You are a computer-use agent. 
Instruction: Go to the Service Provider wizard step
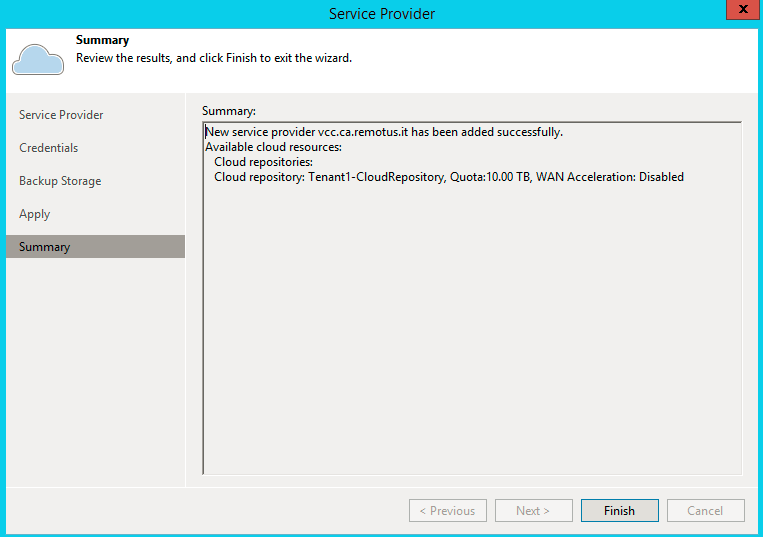pos(61,115)
